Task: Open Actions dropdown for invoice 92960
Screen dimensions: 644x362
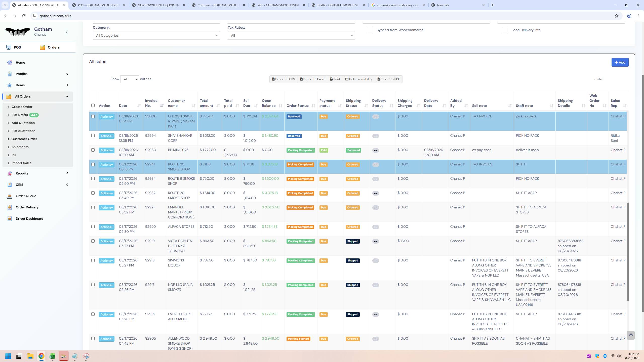Action: [x=106, y=150]
